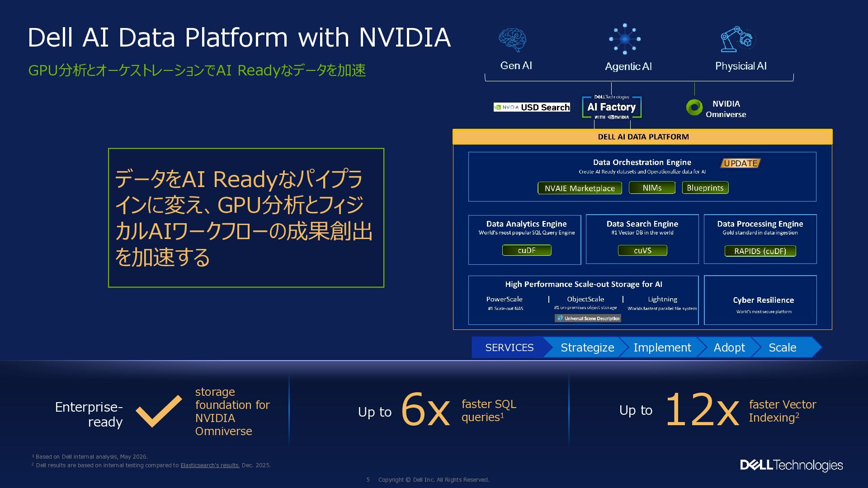Click the Gen AI brain icon
Screen dimensions: 868x488
[x=512, y=40]
